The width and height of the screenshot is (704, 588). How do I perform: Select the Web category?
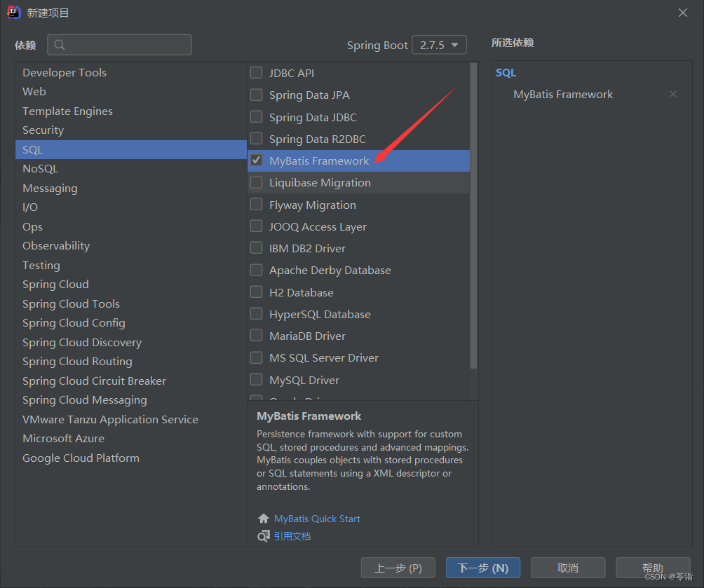click(130, 92)
